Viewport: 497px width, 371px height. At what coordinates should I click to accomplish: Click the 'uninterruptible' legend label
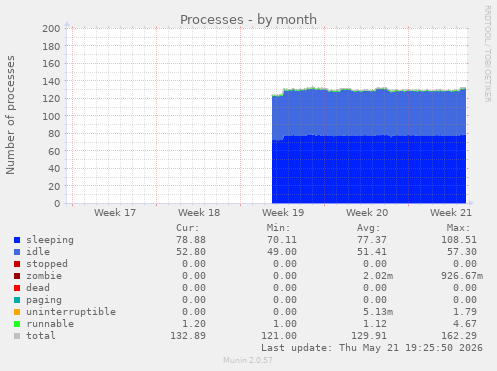tap(71, 312)
